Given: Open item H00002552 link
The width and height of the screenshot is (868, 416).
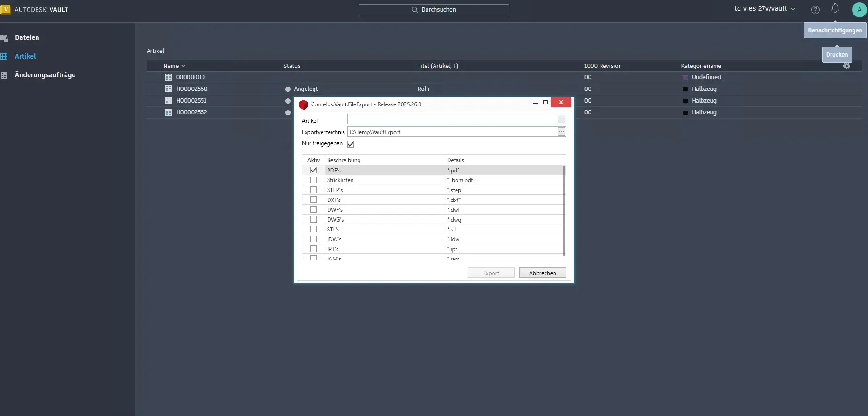Looking at the screenshot, I should click(192, 112).
